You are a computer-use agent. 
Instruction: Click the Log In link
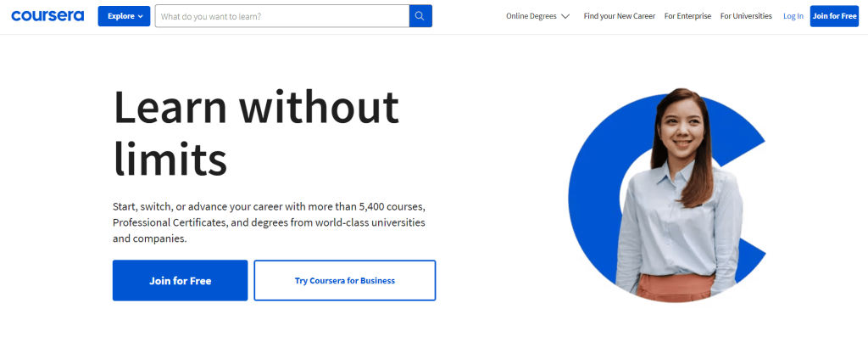(793, 16)
